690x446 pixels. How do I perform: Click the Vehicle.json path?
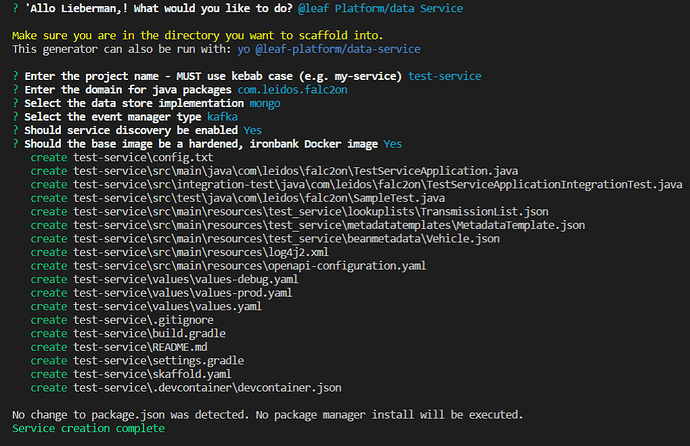[286, 239]
